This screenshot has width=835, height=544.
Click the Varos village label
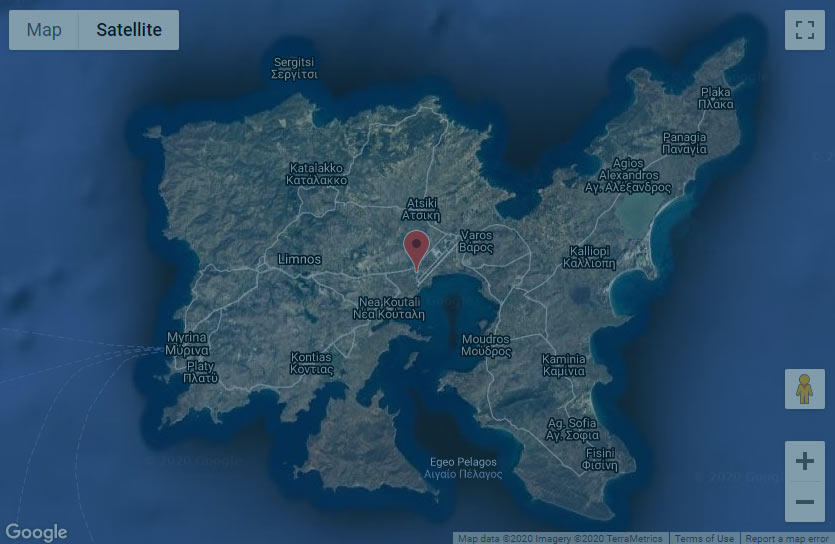[476, 241]
